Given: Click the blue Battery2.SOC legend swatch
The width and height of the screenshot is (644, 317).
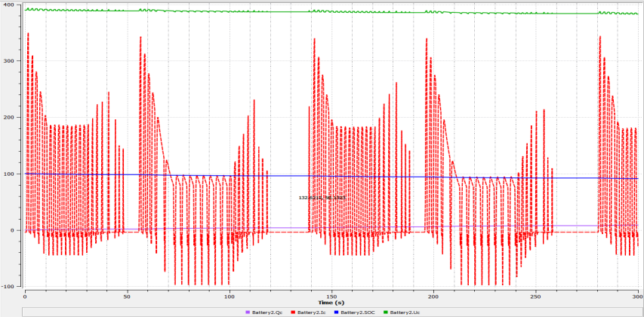Looking at the screenshot, I should pyautogui.click(x=334, y=312).
